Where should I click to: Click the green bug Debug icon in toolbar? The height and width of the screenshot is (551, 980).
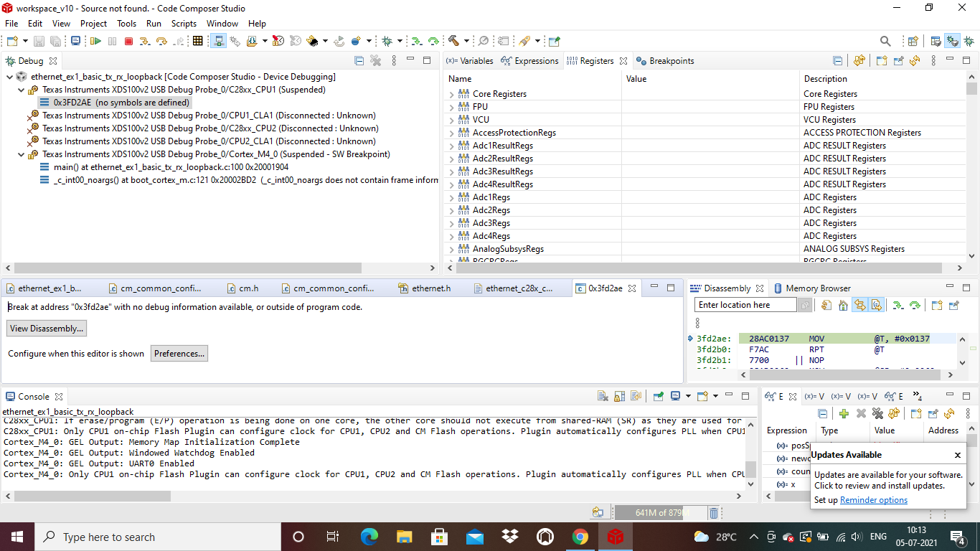387,42
